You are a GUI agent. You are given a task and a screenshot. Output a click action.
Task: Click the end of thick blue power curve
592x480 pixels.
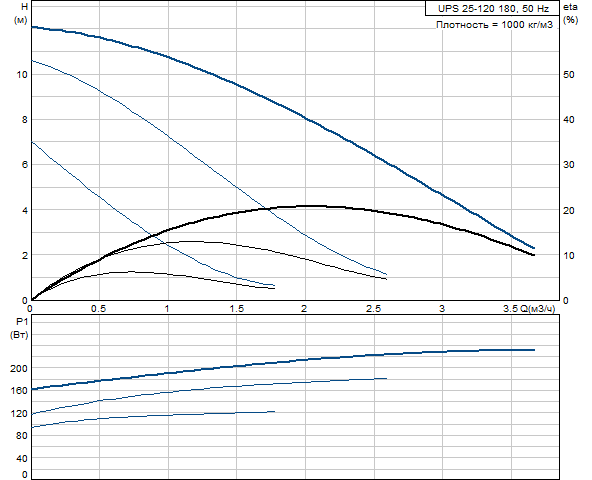pyautogui.click(x=533, y=350)
